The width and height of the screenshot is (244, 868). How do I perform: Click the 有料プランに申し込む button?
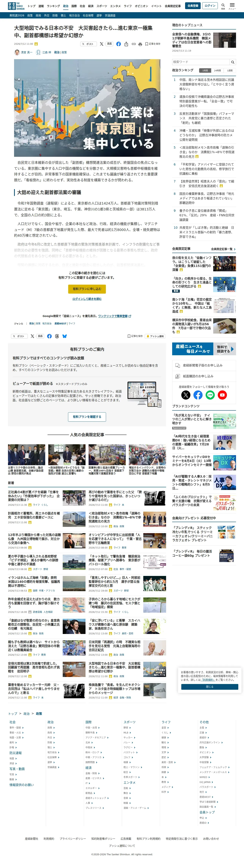(x=87, y=289)
